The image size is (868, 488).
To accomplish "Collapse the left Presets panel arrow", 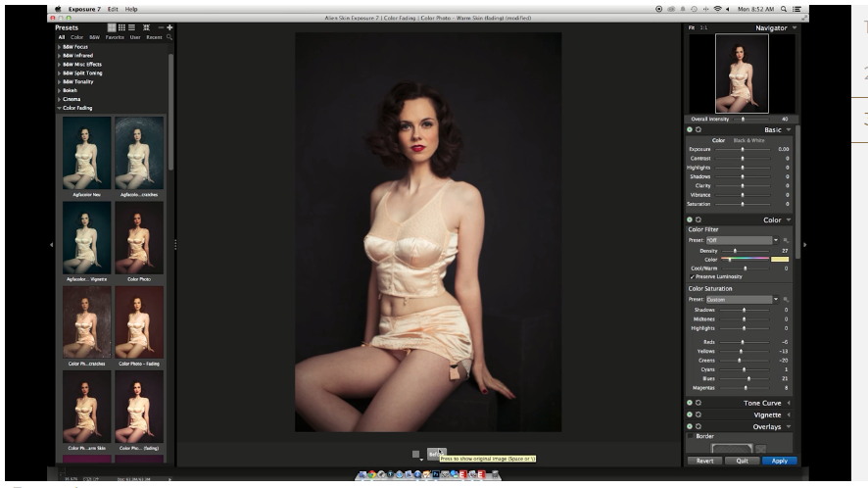I will pyautogui.click(x=52, y=244).
